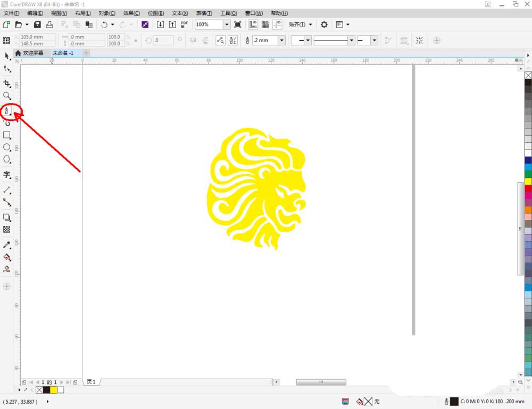The image size is (532, 409).
Task: Select the Zoom tool
Action: click(7, 96)
